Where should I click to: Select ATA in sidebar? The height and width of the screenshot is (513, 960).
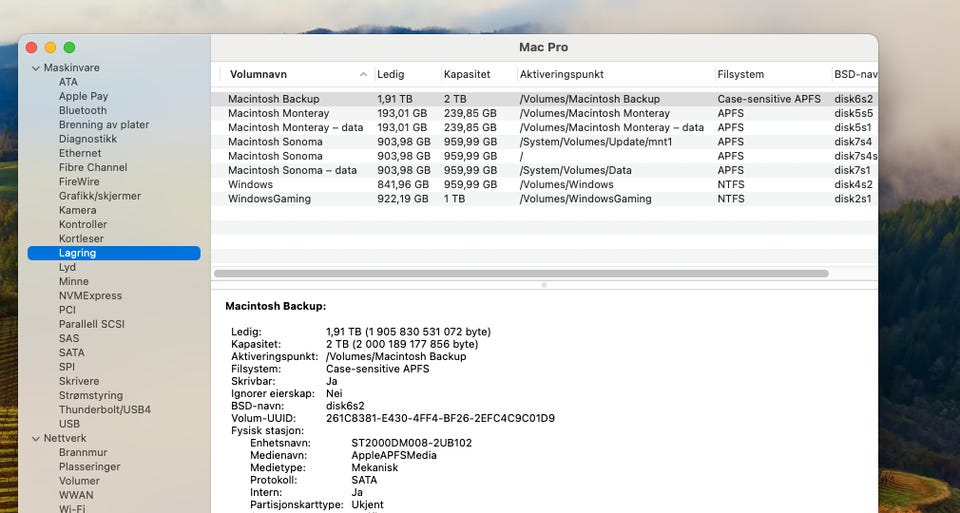68,82
